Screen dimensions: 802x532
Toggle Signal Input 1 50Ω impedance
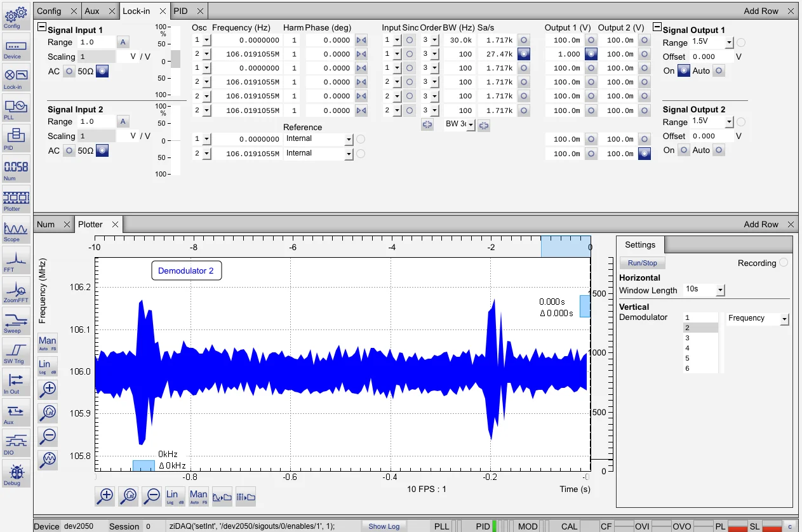(102, 72)
